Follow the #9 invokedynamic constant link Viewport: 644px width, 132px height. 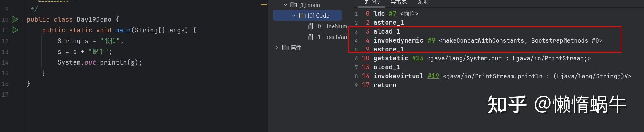coord(431,40)
